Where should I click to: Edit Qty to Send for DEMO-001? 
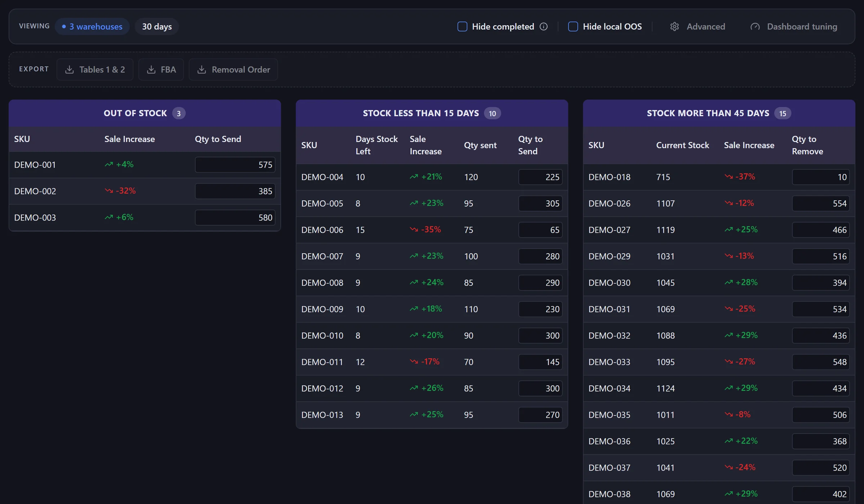coord(235,165)
